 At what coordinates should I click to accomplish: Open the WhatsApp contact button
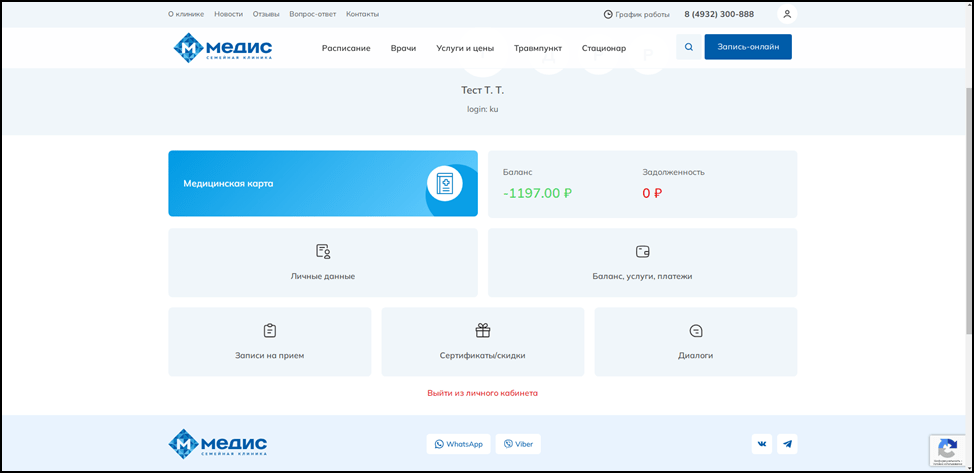(x=459, y=444)
